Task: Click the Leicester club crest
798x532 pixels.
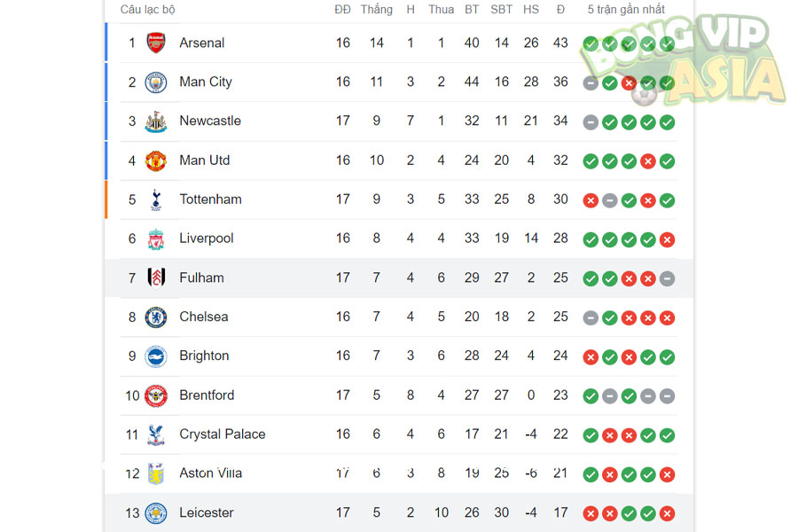Action: coord(156,512)
